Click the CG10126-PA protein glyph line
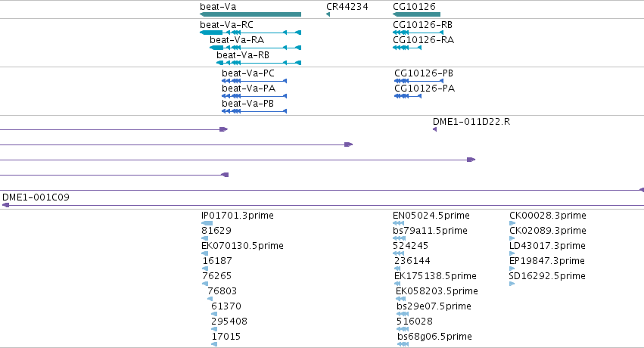Screen dimensions: 644x348 click(x=408, y=96)
